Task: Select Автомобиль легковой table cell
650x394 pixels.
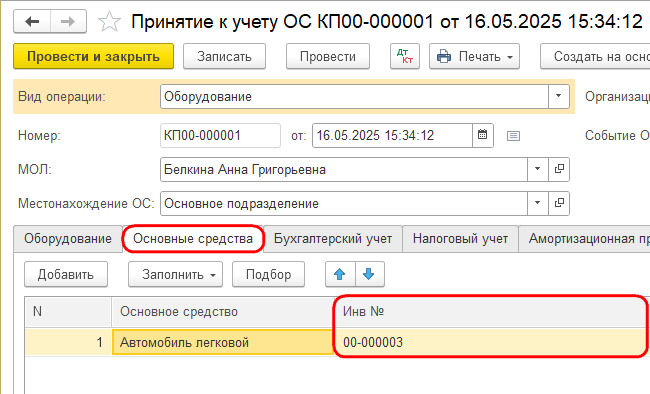Action: 223,342
